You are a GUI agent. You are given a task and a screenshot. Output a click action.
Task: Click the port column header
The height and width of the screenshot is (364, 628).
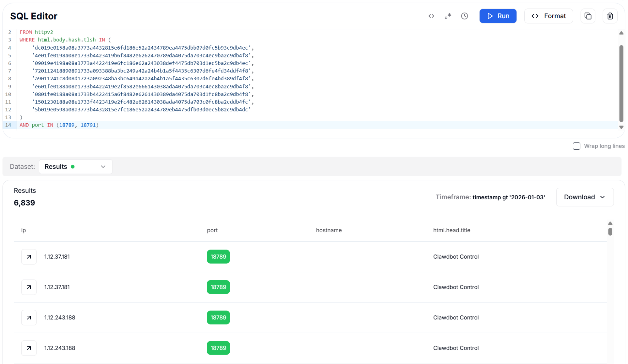(212, 230)
